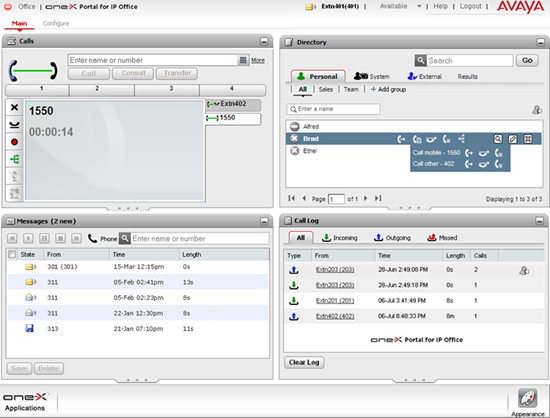End the 1550 call with the X icon
Screen dimensions: 550x418
[x=14, y=107]
